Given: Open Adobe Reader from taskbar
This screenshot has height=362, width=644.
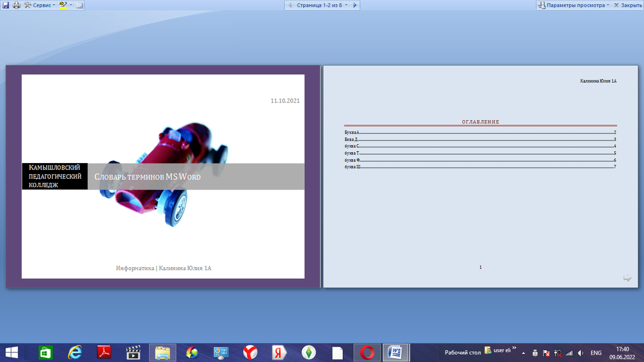Looking at the screenshot, I should [x=104, y=352].
